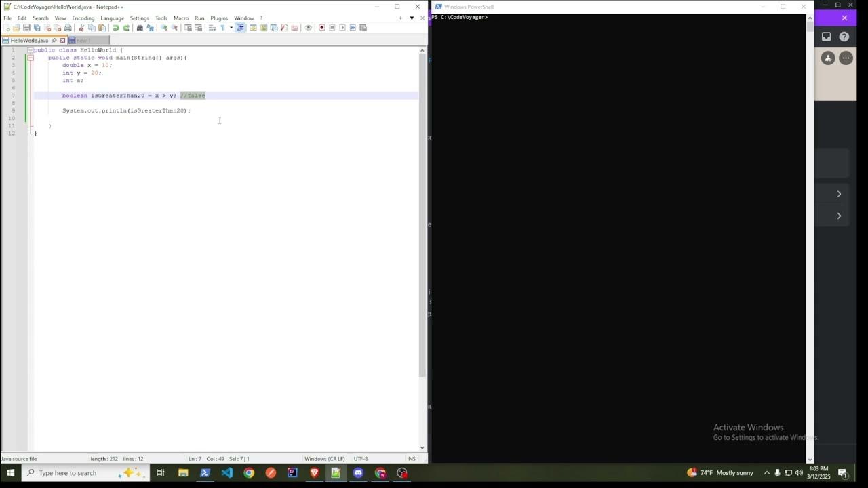
Task: Show hidden tray icons chevron
Action: 767,473
